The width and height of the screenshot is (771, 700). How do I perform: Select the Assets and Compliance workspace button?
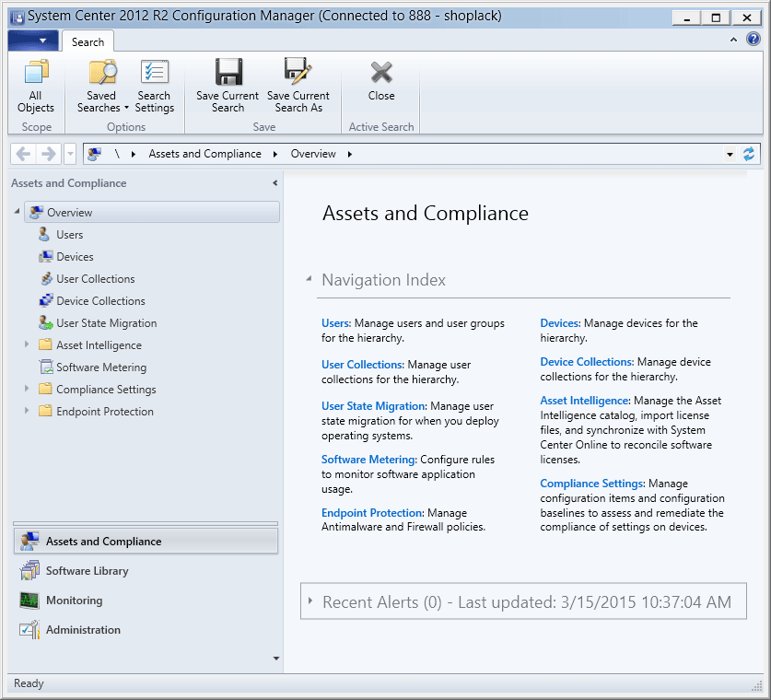[146, 542]
